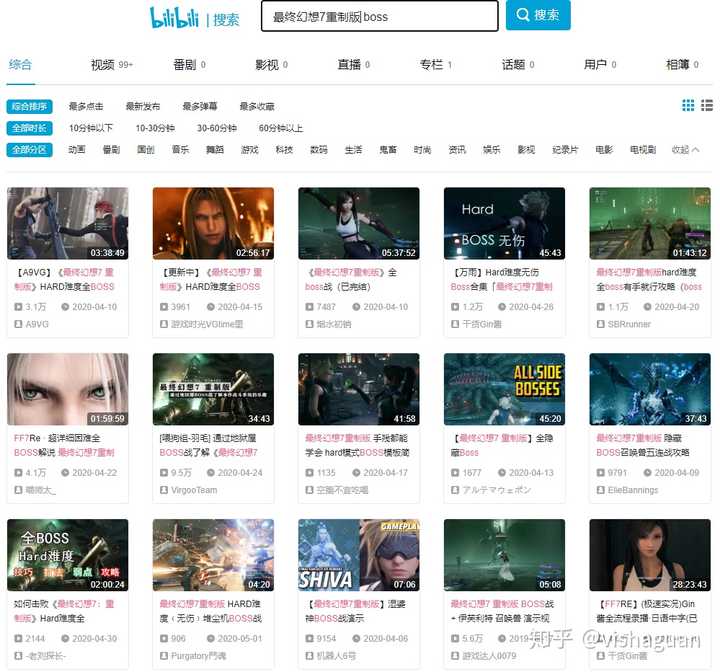This screenshot has height=672, width=720.
Task: Select 综合排序 sort option
Action: [x=29, y=107]
